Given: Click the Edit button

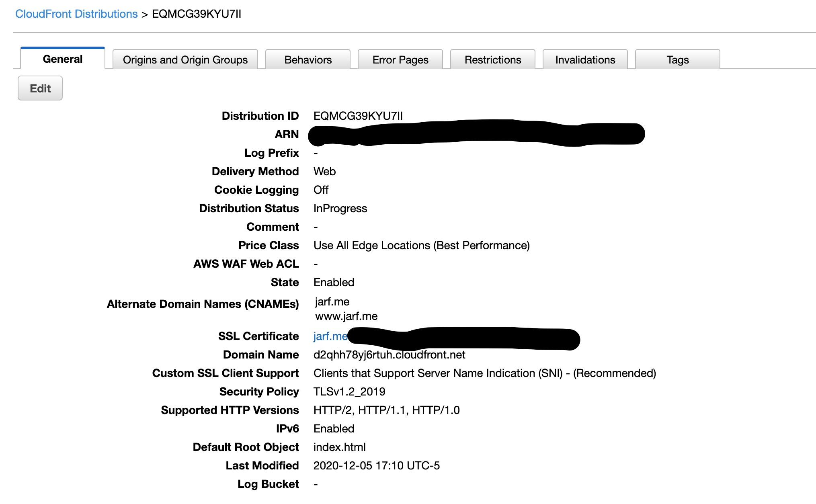Looking at the screenshot, I should 40,88.
